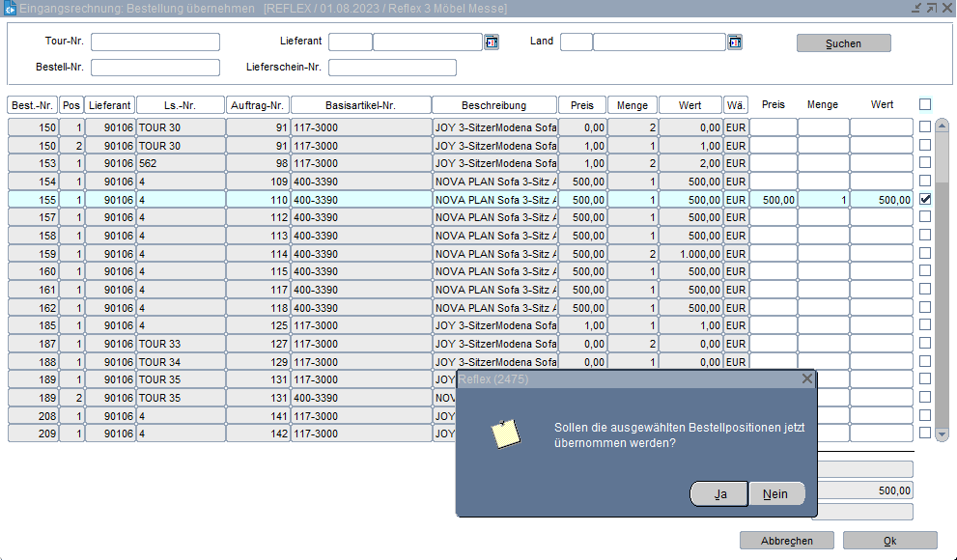The width and height of the screenshot is (957, 560).
Task: Click into the Lieferschein-Nr. field
Action: tap(392, 68)
